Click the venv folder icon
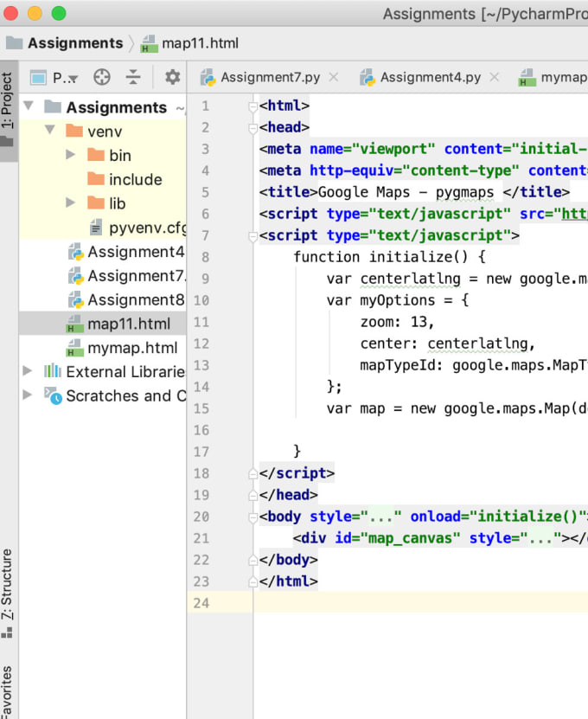 74,131
